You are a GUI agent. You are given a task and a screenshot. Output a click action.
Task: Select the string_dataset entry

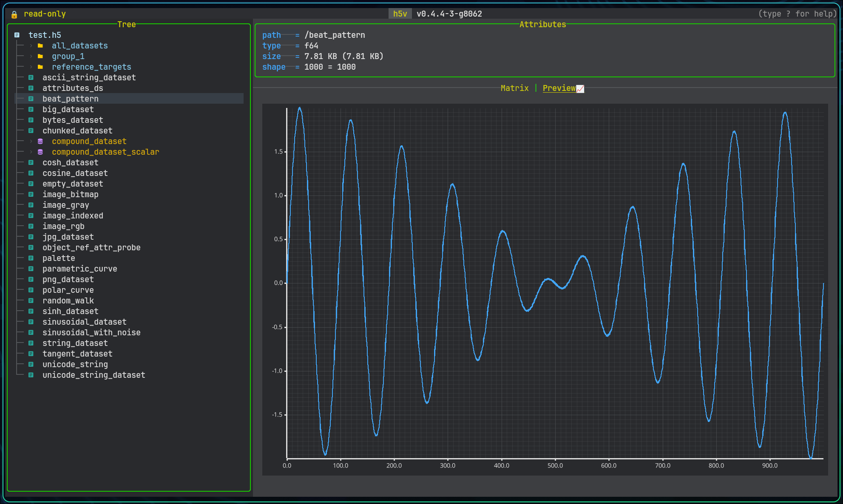75,343
